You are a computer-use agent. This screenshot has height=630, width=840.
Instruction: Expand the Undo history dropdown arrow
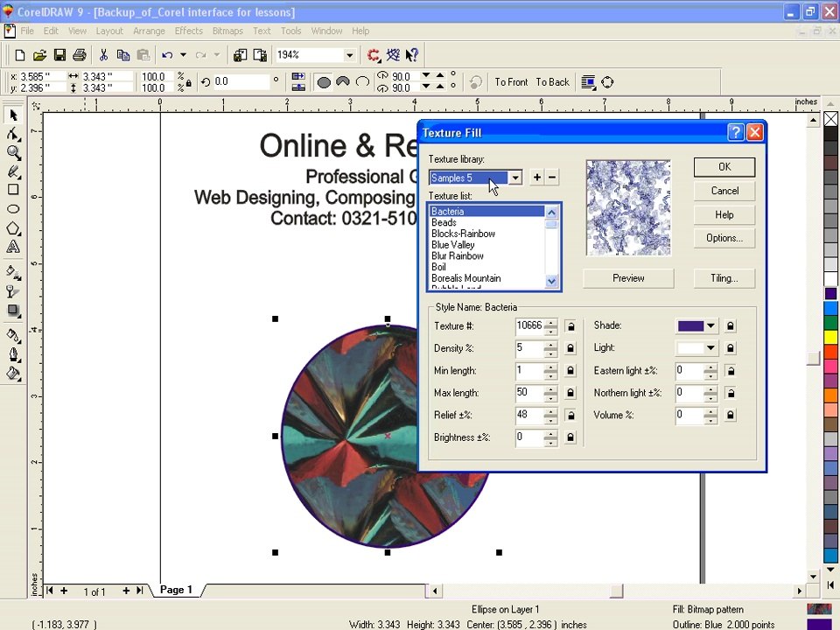[x=183, y=55]
